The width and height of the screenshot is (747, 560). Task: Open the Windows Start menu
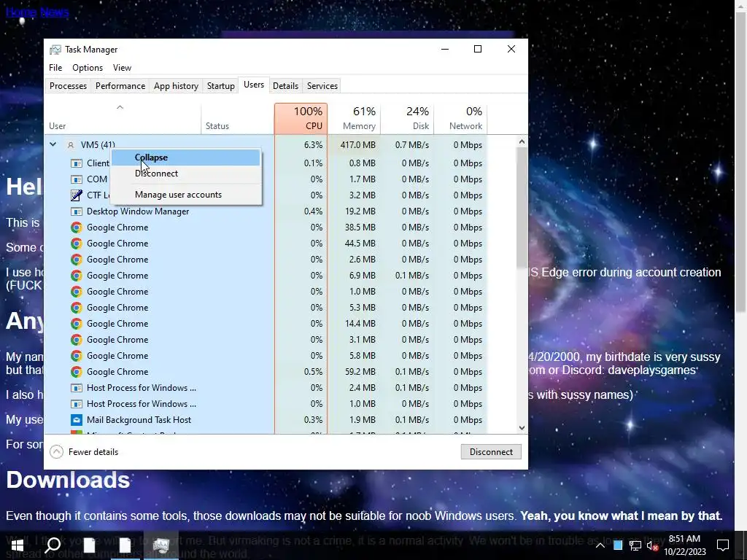click(18, 545)
